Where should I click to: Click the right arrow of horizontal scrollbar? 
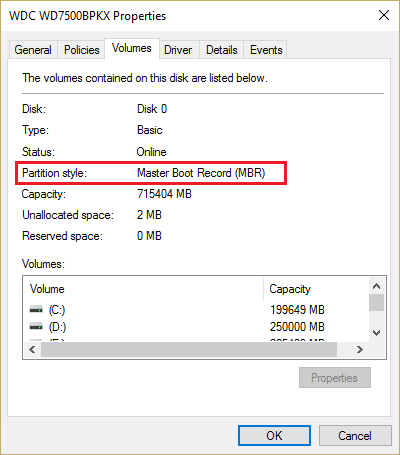[x=359, y=349]
